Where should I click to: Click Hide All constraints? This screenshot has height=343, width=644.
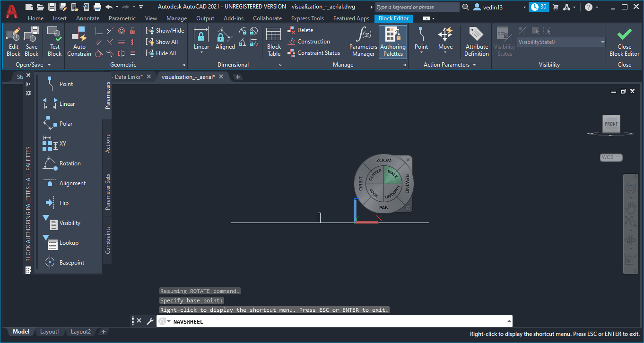point(161,53)
